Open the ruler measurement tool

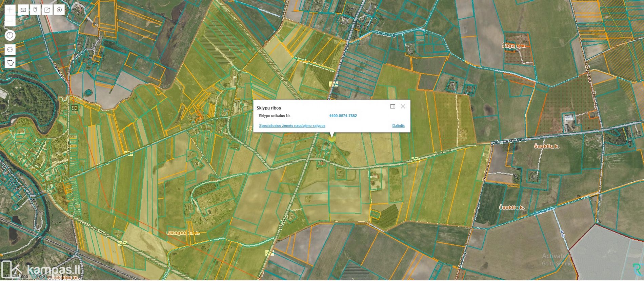point(23,10)
